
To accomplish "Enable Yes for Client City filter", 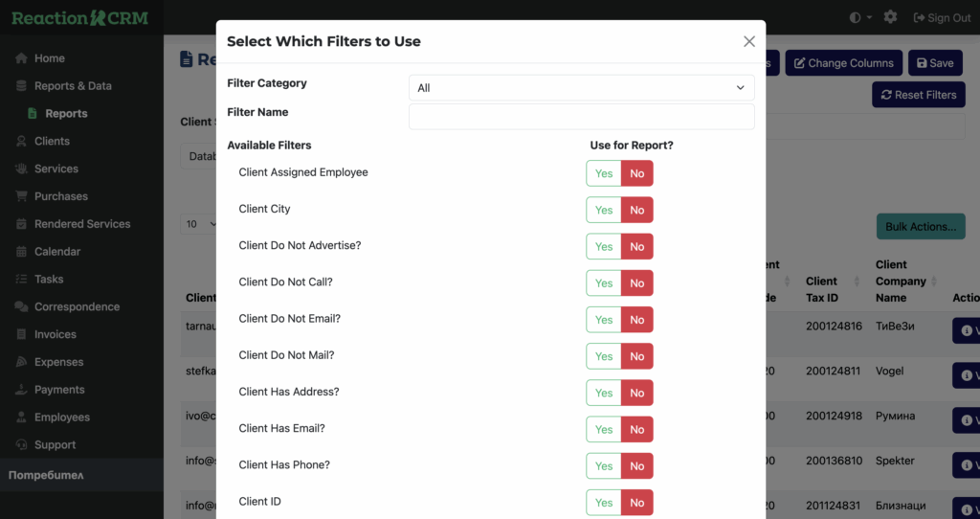I will (604, 210).
